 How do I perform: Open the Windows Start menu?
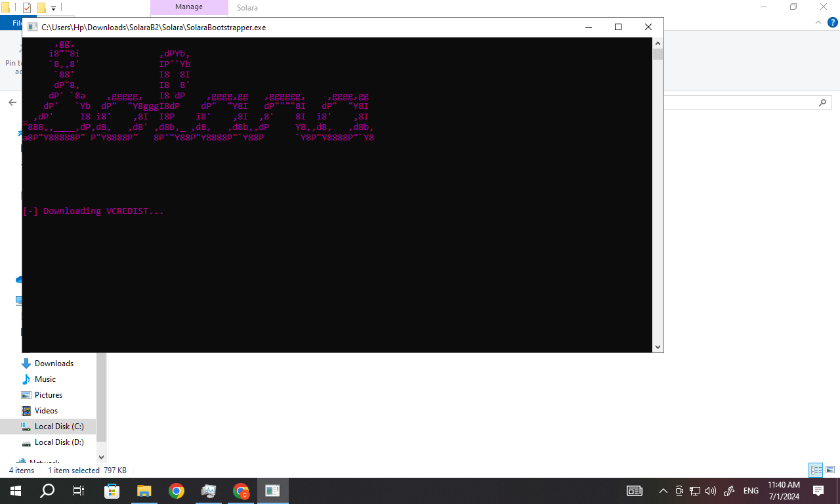coord(16,491)
